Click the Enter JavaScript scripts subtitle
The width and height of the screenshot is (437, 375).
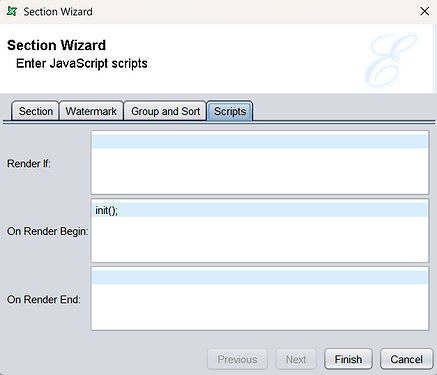[82, 63]
